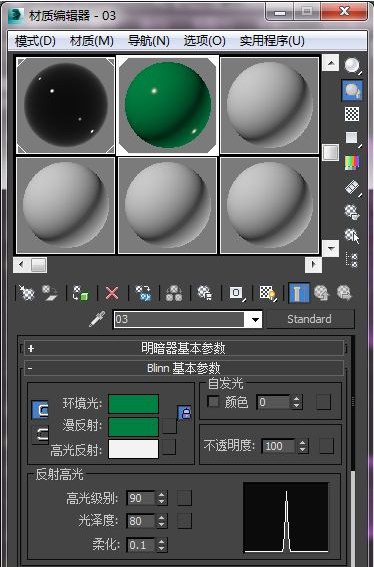Viewport: 374px width, 567px height.
Task: Click the 柔化 value field 0.1
Action: 141,545
